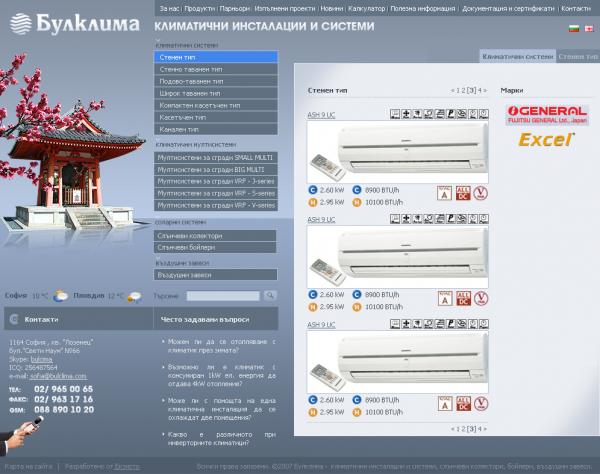The width and height of the screenshot is (600, 474).
Task: Open the Skype bulclima link
Action: click(41, 359)
